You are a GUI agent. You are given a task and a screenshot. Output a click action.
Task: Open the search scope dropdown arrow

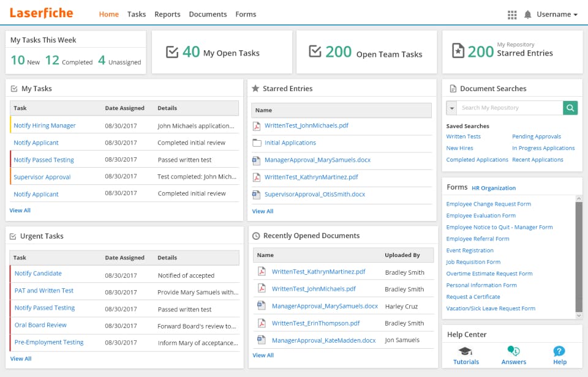[452, 108]
